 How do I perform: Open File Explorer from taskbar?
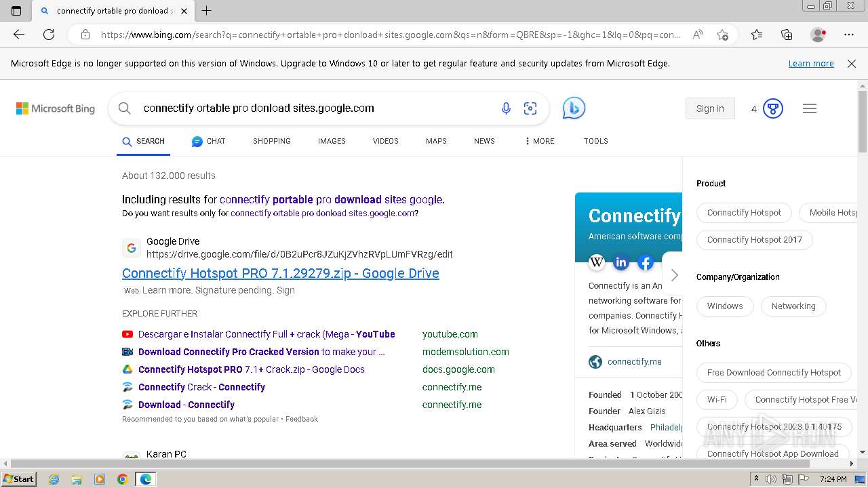77,479
